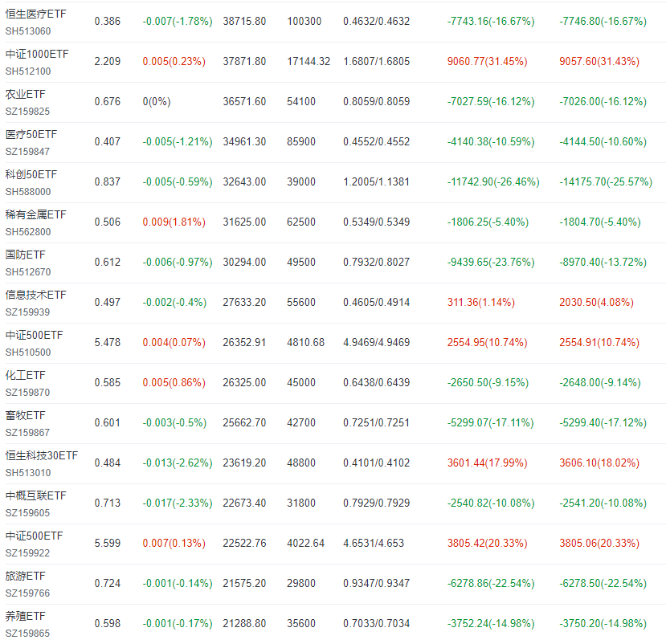The image size is (666, 644).
Task: Click the code SZ159867
Action: click(x=27, y=432)
